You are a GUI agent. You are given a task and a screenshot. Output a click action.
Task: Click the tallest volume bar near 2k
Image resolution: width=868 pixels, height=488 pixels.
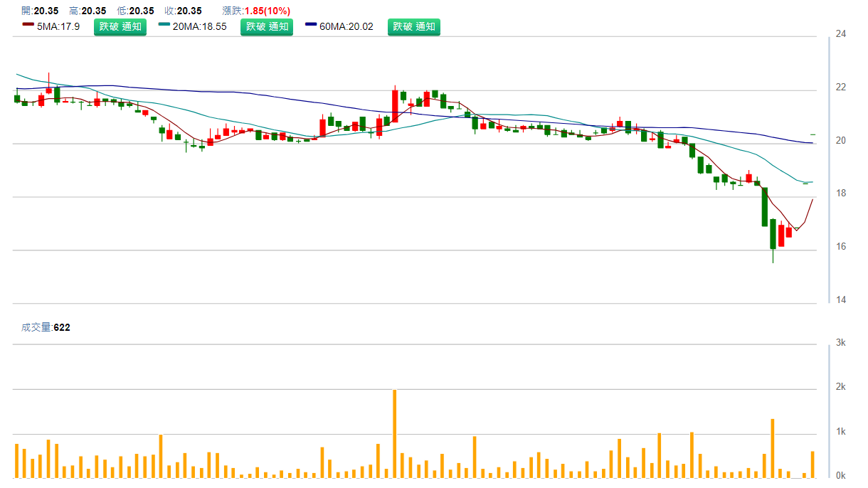click(395, 433)
